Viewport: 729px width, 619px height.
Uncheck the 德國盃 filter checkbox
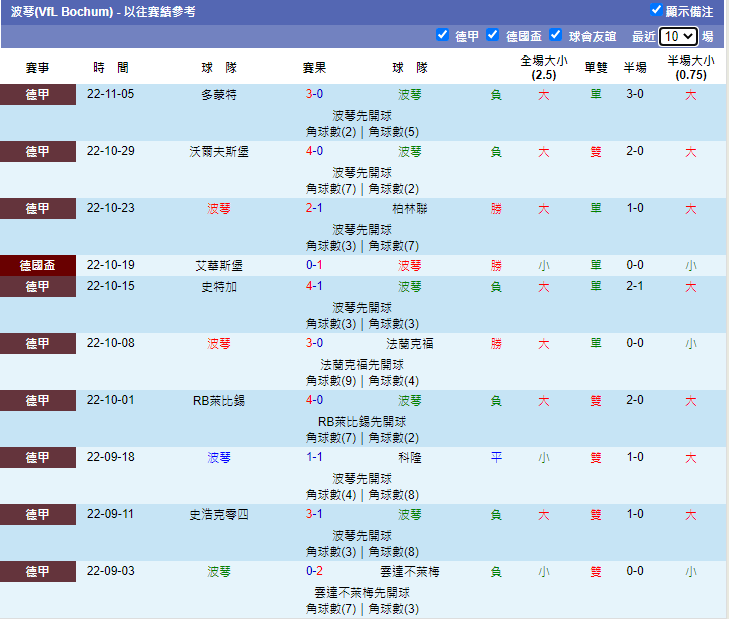[x=492, y=35]
